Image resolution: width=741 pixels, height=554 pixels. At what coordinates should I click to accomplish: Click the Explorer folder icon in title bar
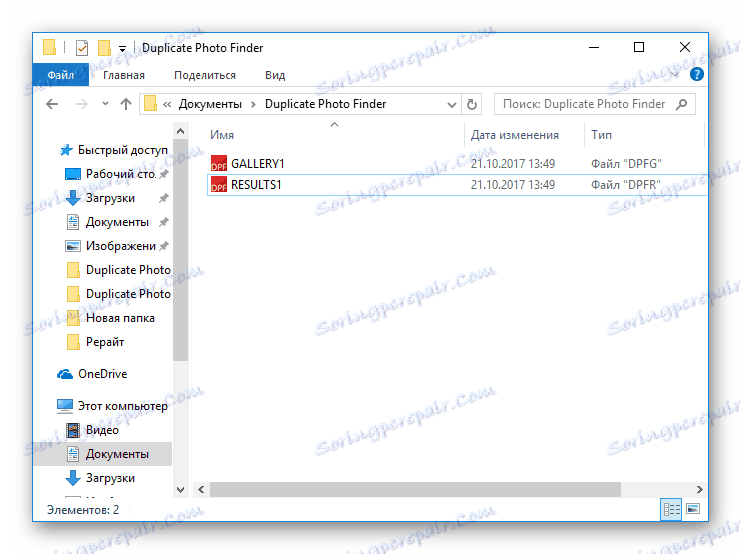pos(50,47)
